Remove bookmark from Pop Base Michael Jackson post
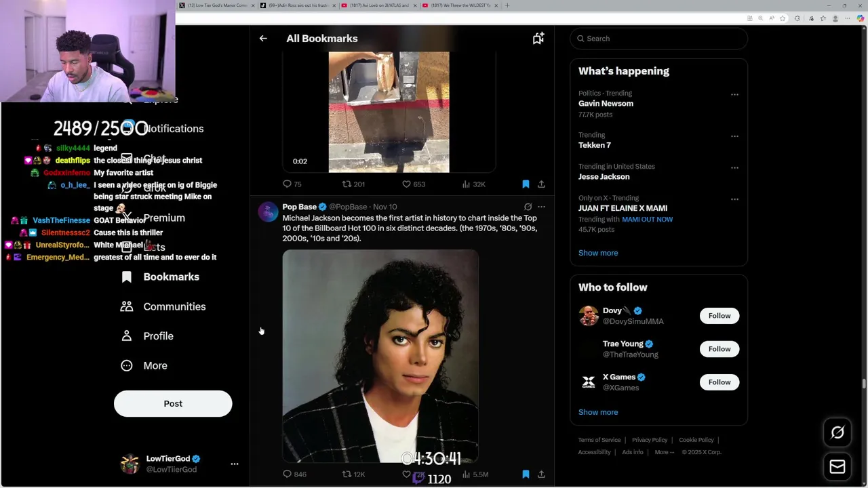Image resolution: width=868 pixels, height=488 pixels. 526,474
